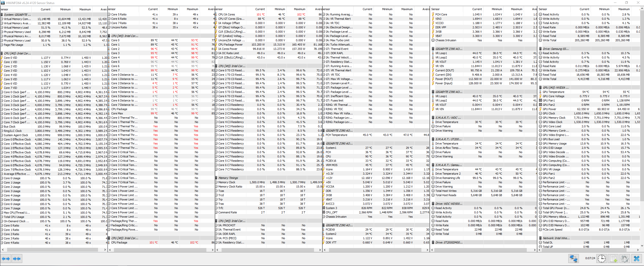Click the thermometer icon beside VRM MOS
The height and width of the screenshot is (266, 644).
click(324, 165)
